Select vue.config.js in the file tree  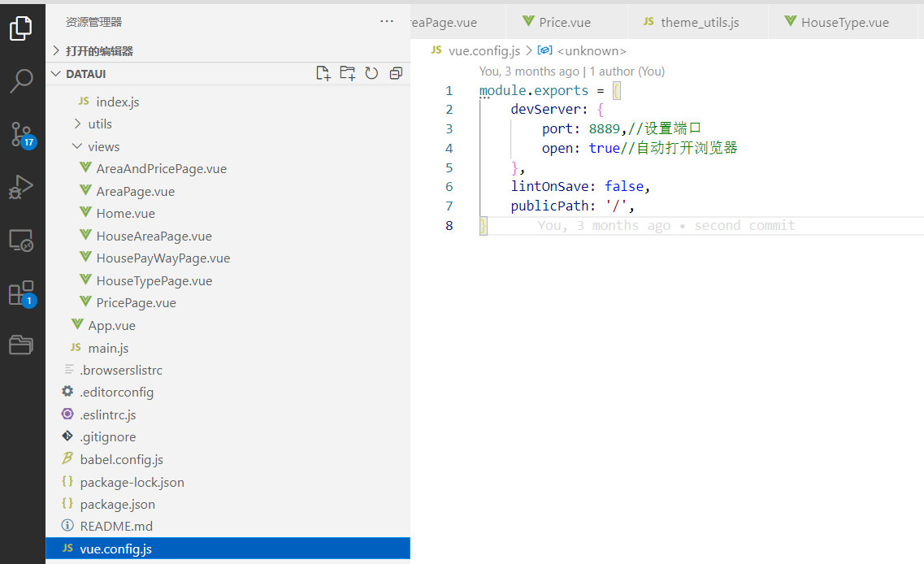tap(228, 549)
